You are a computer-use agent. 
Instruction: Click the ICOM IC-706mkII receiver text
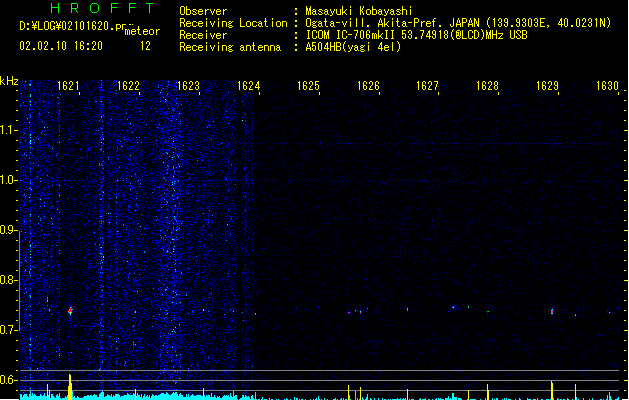pos(416,35)
